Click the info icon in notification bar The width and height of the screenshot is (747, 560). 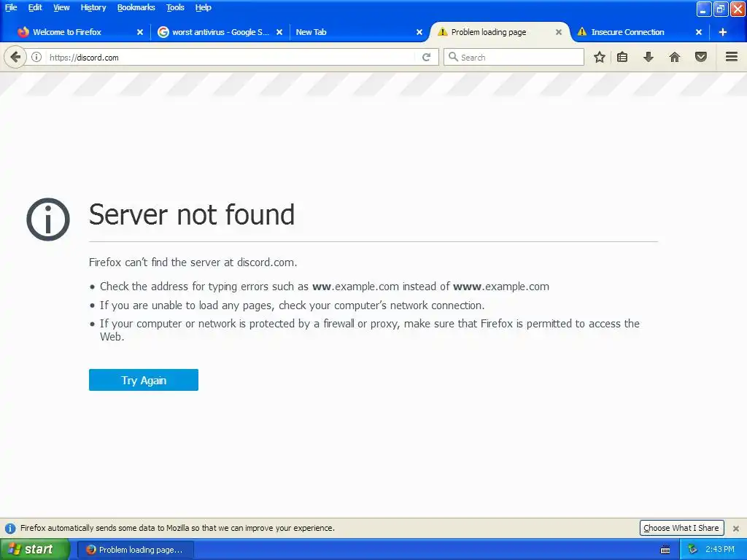point(10,528)
